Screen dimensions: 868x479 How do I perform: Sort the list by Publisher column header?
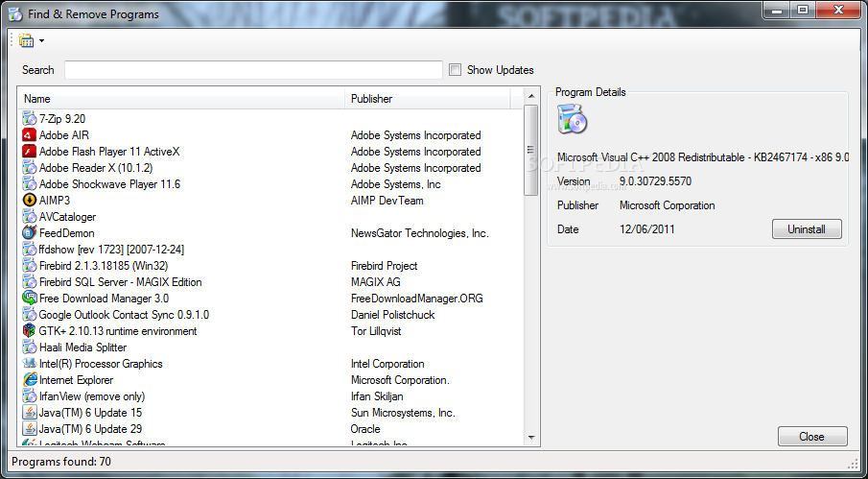428,99
